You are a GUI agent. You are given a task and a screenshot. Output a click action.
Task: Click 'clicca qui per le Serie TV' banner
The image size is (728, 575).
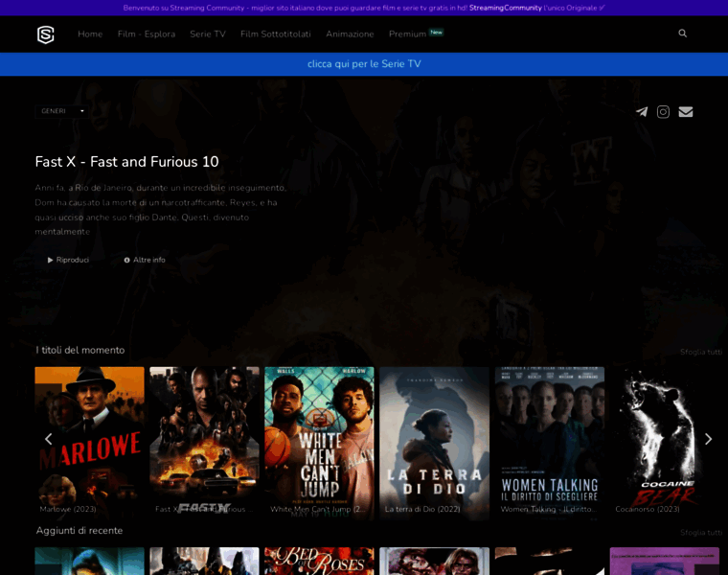[364, 64]
